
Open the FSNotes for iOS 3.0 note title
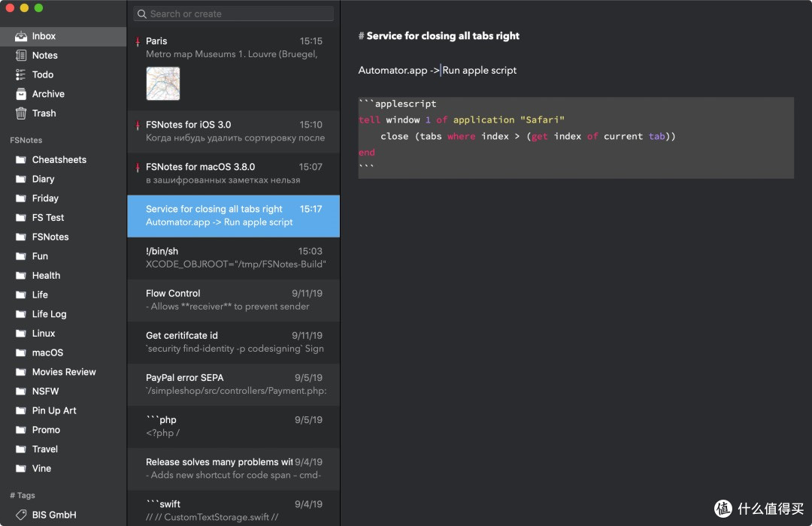(188, 125)
